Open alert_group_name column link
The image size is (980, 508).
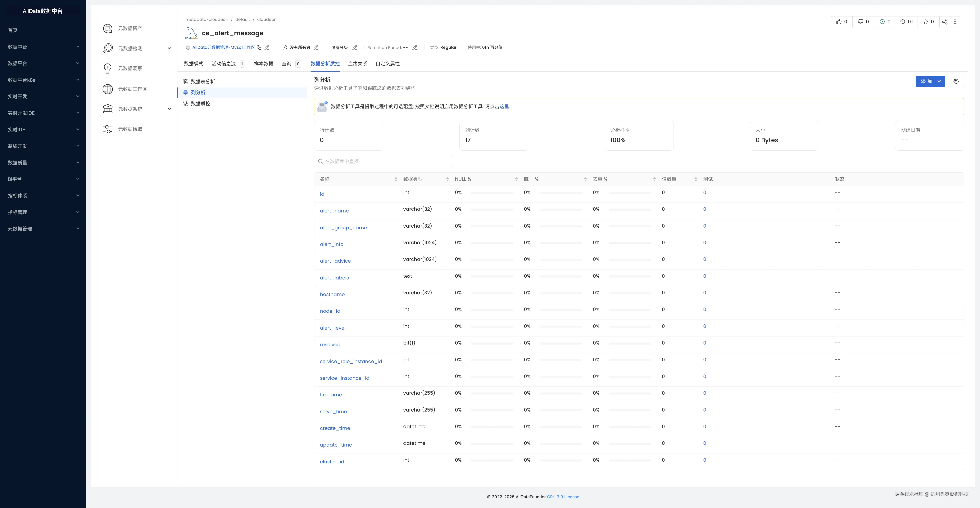(x=343, y=228)
